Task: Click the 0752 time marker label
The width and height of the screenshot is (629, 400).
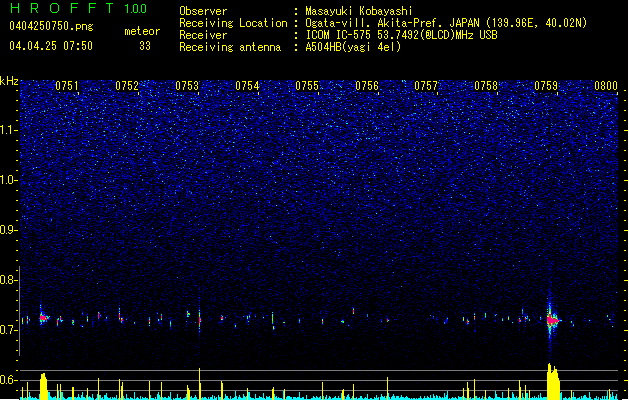Action: 127,86
